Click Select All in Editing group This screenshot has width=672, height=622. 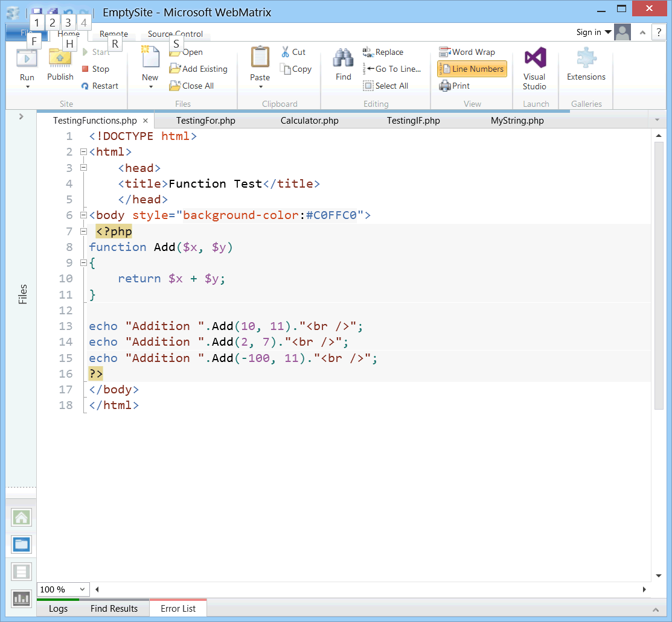pos(385,86)
